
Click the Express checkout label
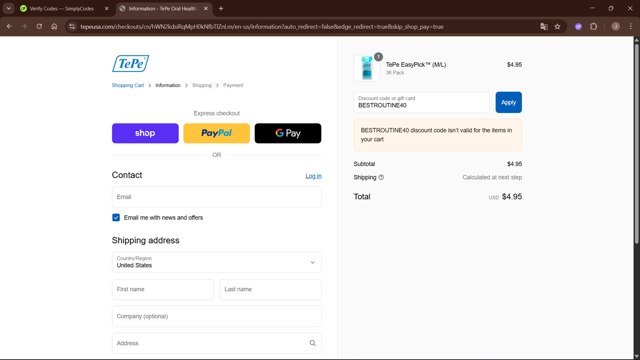(217, 113)
